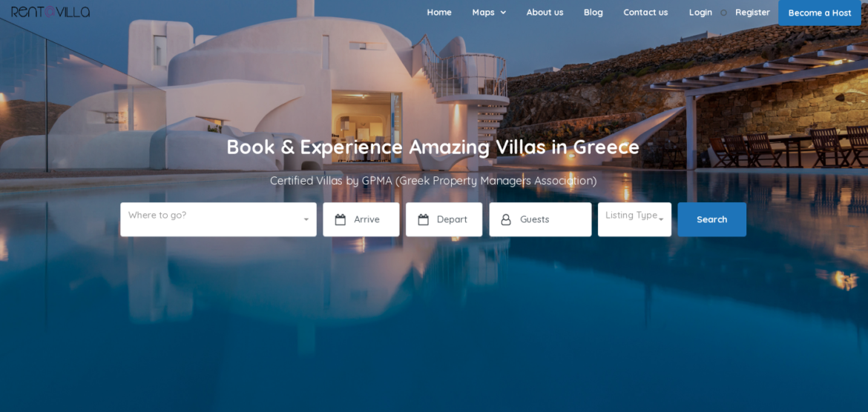
Task: Open the Home menu item
Action: click(439, 12)
